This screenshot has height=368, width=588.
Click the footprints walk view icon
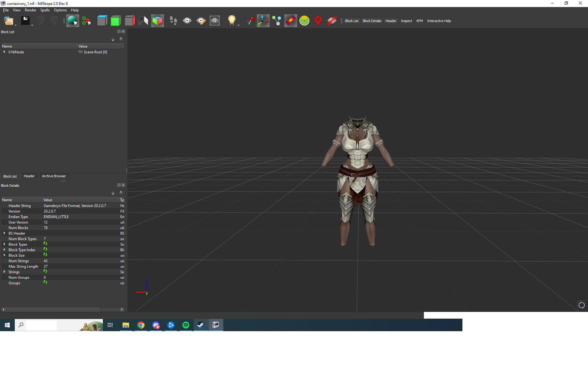tap(173, 21)
